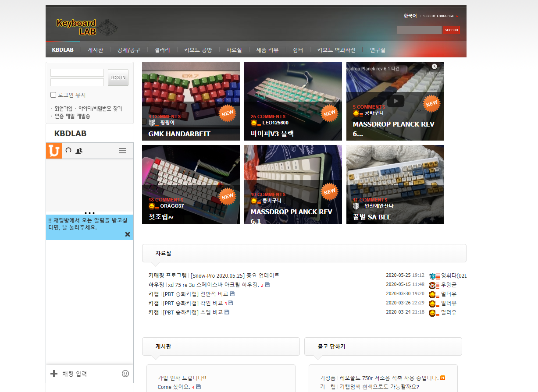Click the password login field

point(77,82)
